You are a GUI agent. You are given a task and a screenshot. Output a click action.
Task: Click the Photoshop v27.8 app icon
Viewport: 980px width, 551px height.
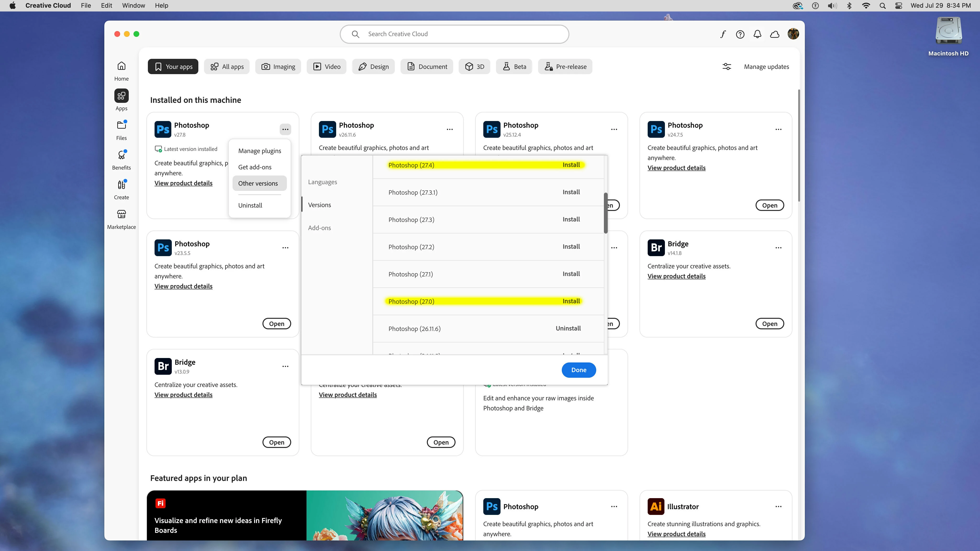163,129
